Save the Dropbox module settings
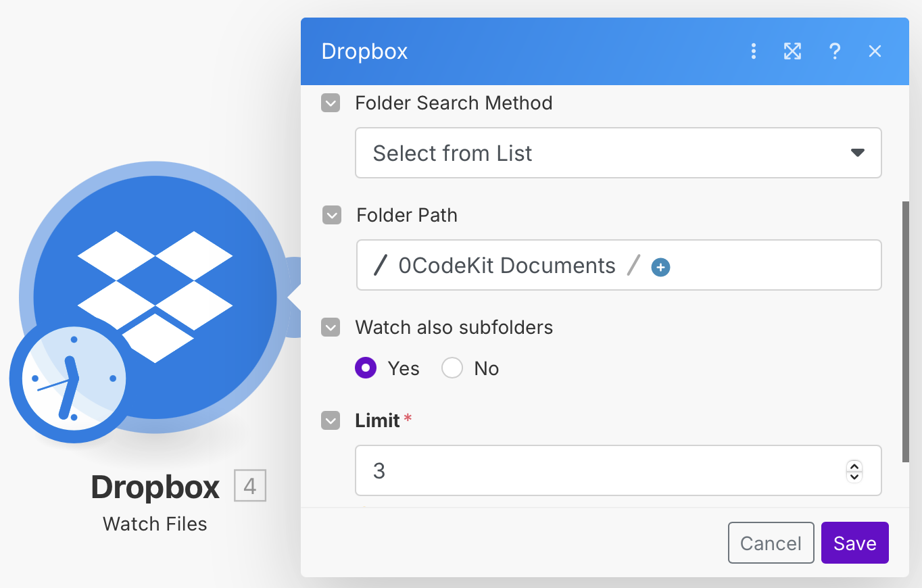Image resolution: width=922 pixels, height=588 pixels. pyautogui.click(x=855, y=543)
